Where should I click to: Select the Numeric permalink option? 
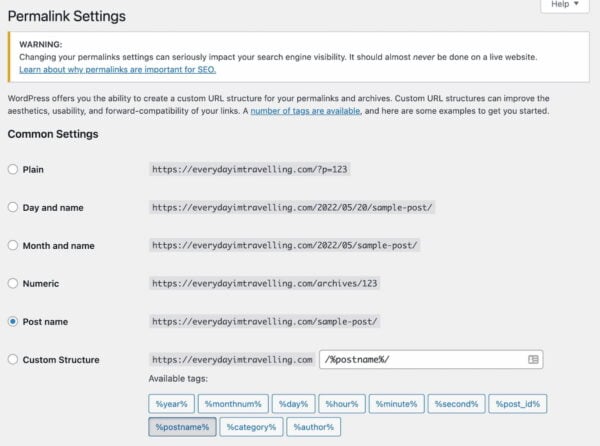pos(13,283)
